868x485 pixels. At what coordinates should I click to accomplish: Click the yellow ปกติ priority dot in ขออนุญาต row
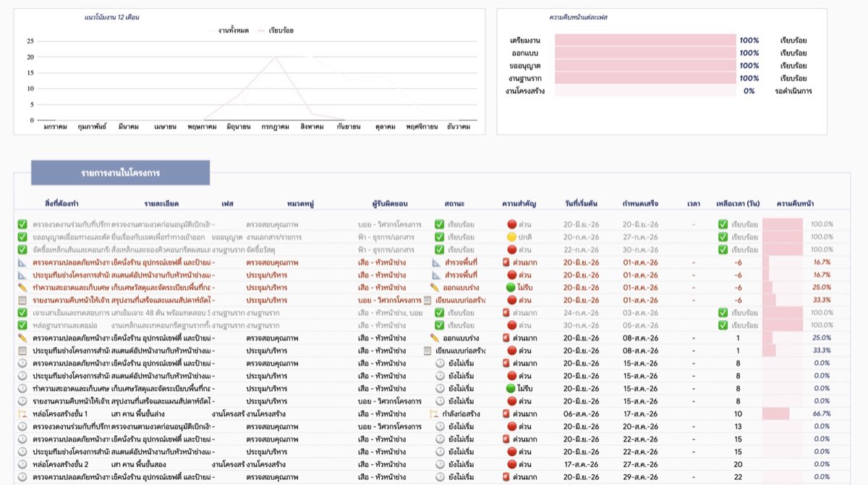pyautogui.click(x=511, y=237)
